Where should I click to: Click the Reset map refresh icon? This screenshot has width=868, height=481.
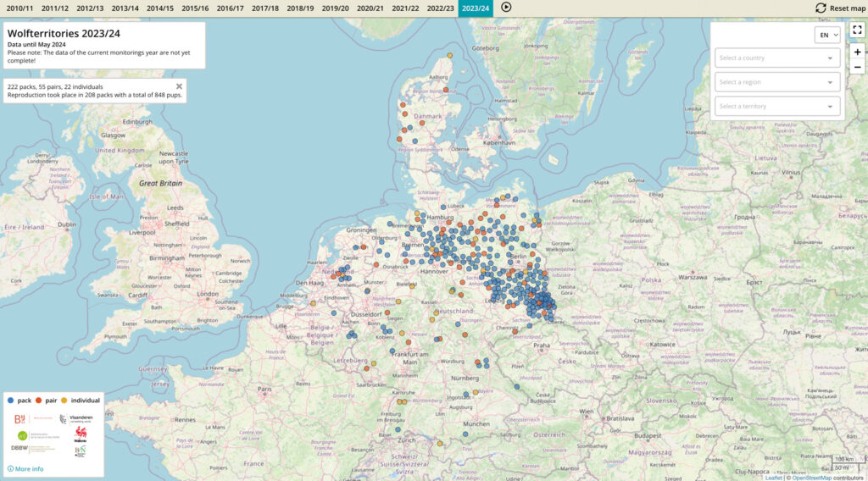pos(821,8)
